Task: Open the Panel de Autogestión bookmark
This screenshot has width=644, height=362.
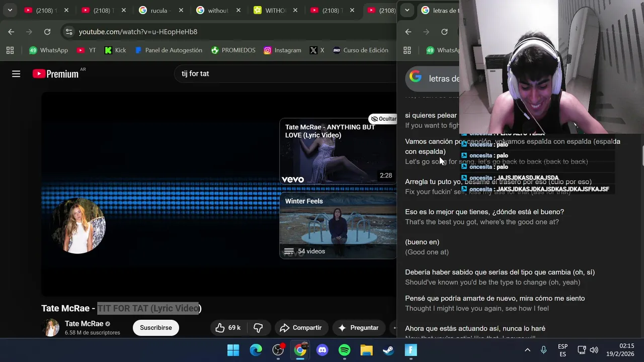Action: click(169, 50)
